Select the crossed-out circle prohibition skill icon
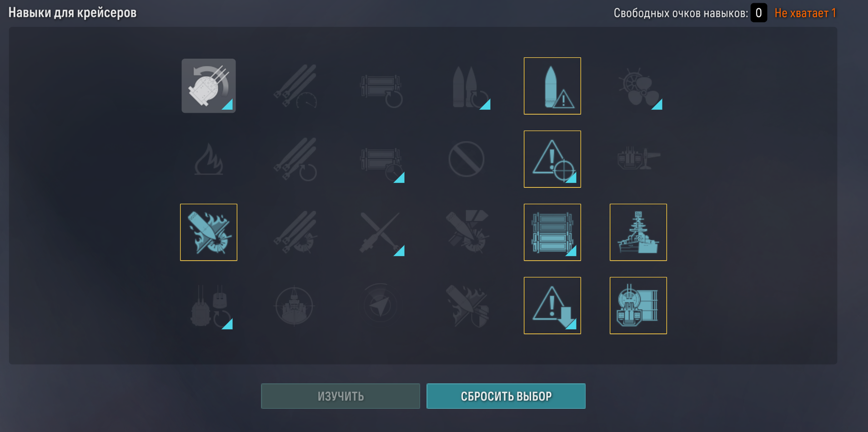Viewport: 868px width, 432px height. tap(467, 159)
